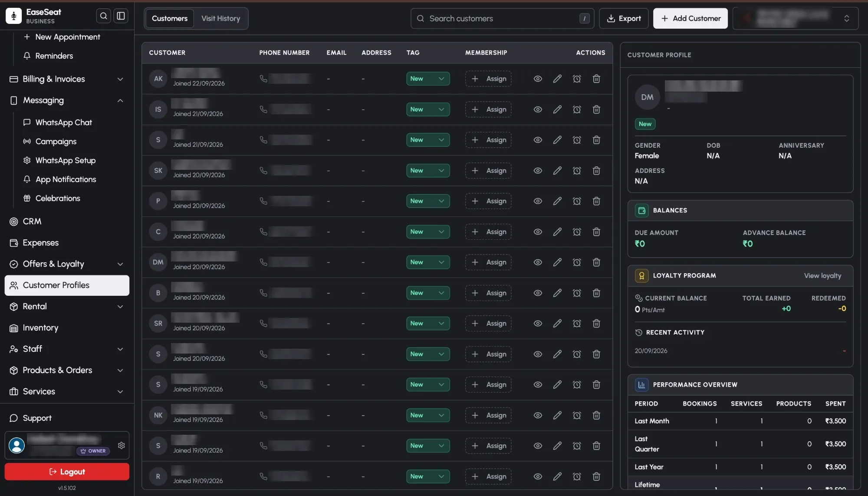Click the Loyalty Program badge icon
Image resolution: width=868 pixels, height=496 pixels.
click(641, 276)
